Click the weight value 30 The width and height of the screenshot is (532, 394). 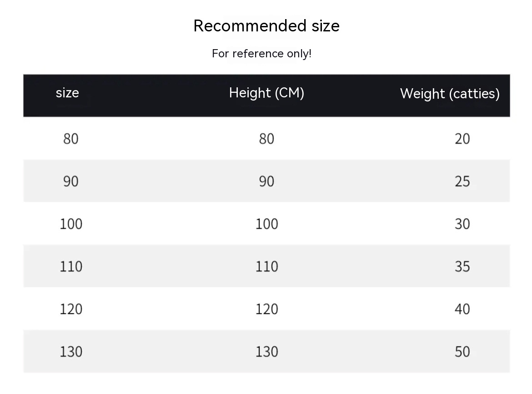coord(462,224)
